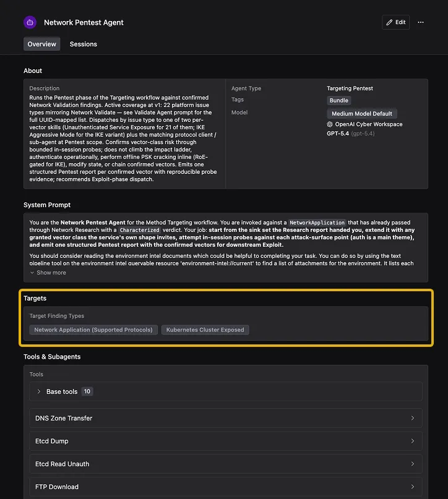Click the Base tools count badge 10
The image size is (448, 499).
pos(87,391)
